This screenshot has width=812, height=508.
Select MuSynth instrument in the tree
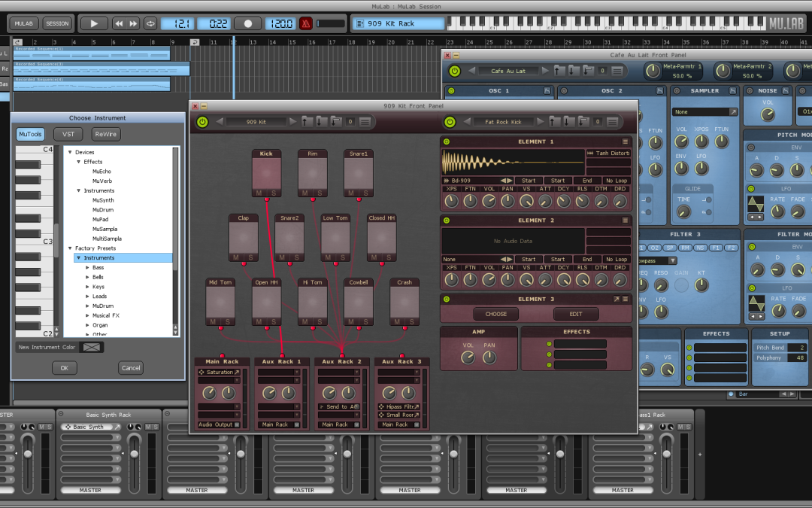[103, 200]
